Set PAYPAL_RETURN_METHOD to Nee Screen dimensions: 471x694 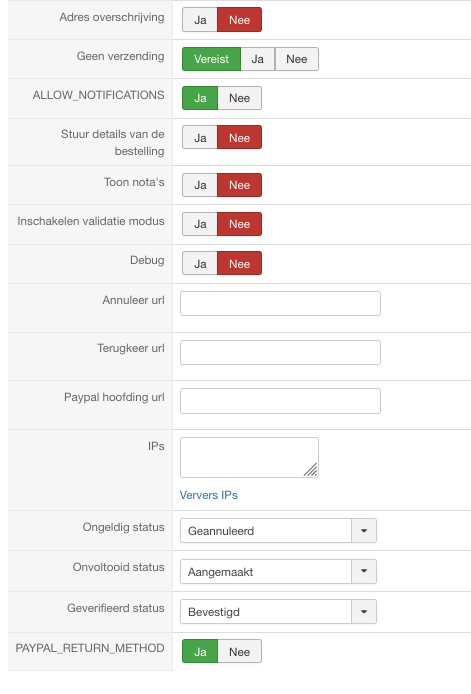[x=239, y=652]
